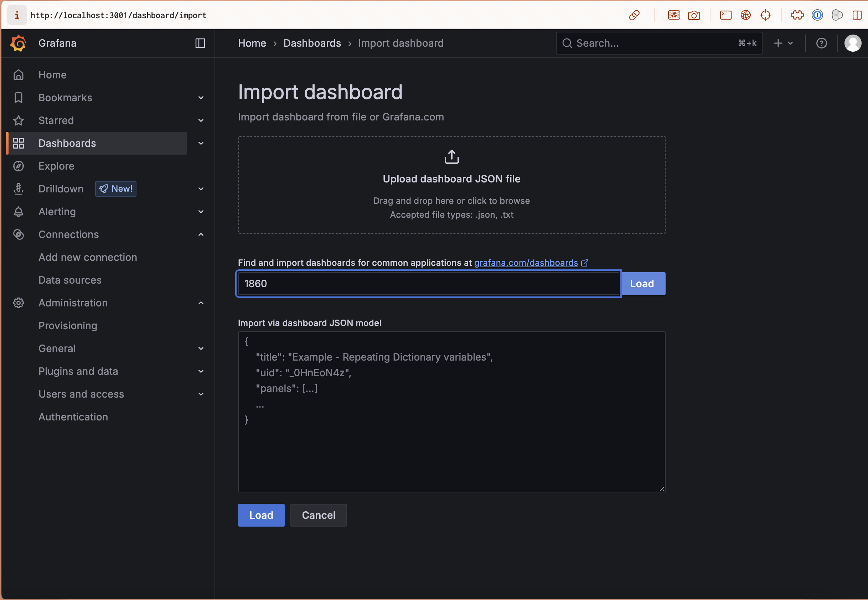This screenshot has width=868, height=600.
Task: Click the upload arrow icon
Action: click(451, 157)
